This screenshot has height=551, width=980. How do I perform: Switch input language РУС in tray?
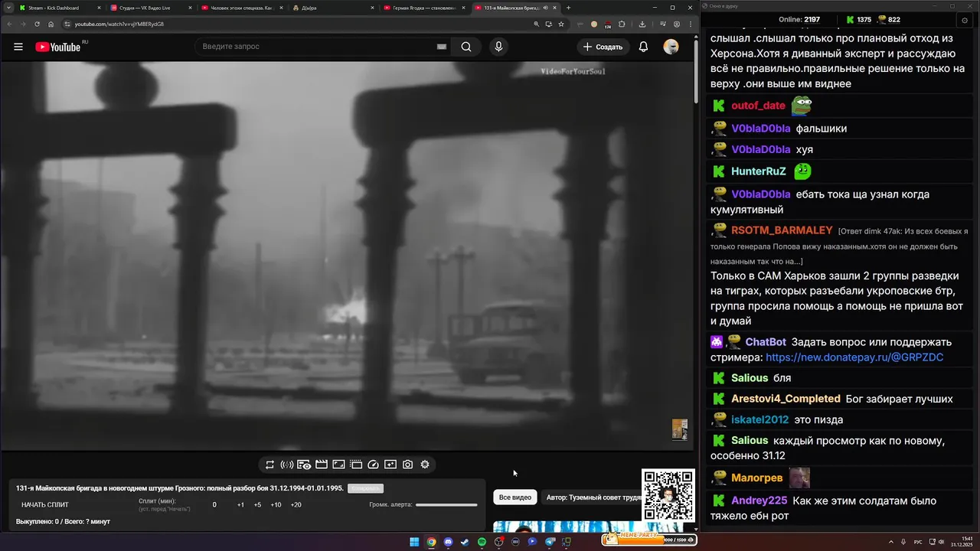click(x=918, y=542)
